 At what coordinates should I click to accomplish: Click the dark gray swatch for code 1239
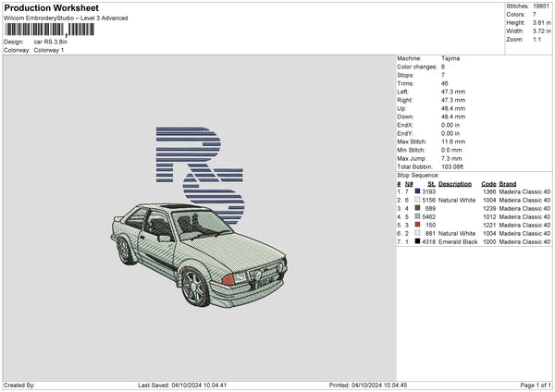pos(418,208)
